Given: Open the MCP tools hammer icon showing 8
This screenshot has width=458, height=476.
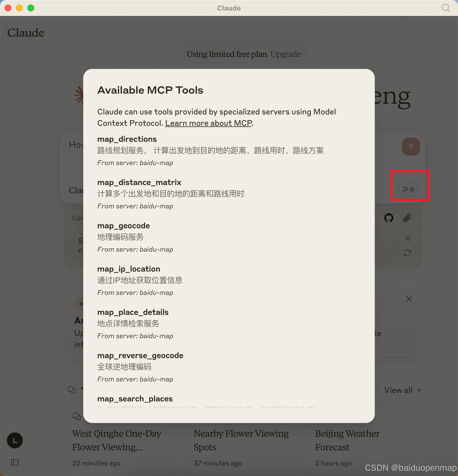Looking at the screenshot, I should click(408, 190).
